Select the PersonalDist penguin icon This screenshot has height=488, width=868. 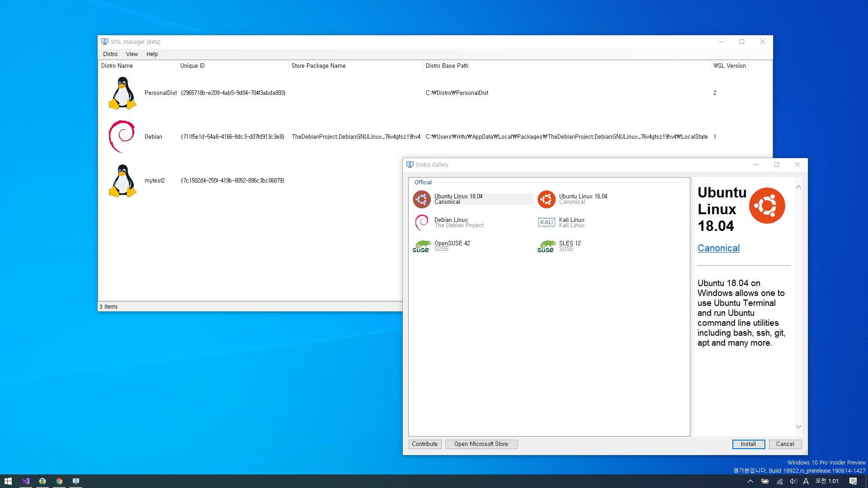click(122, 93)
